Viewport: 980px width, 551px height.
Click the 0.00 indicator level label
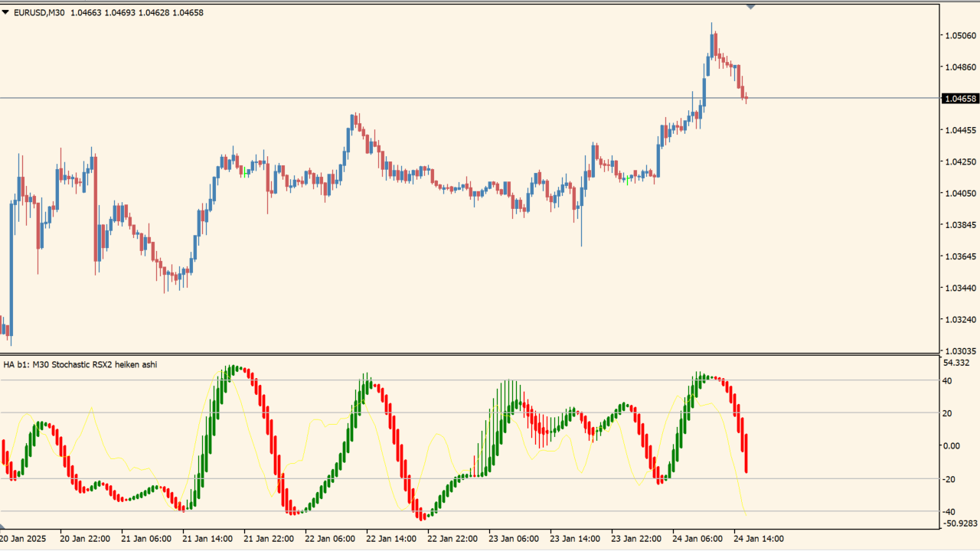point(951,446)
